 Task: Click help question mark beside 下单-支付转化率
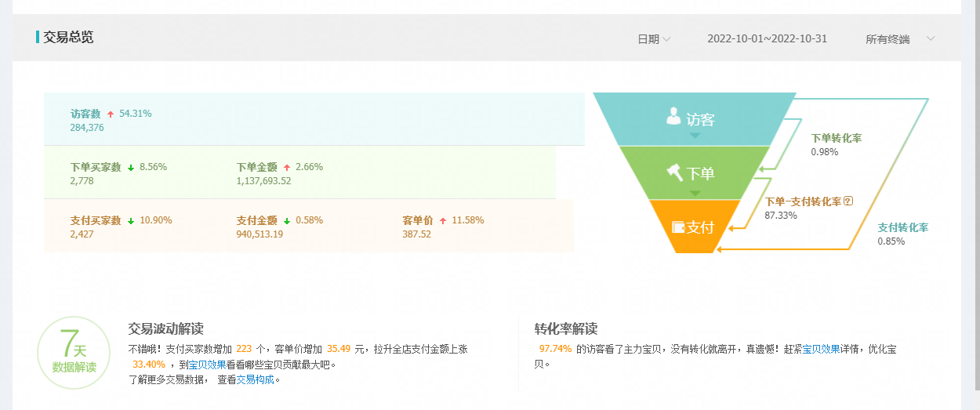pos(848,201)
